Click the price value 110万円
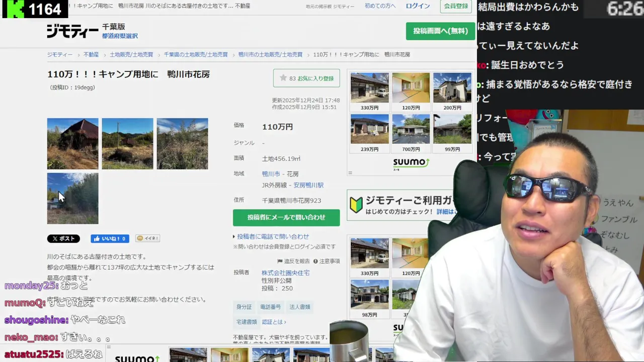This screenshot has height=362, width=644. coord(277,127)
